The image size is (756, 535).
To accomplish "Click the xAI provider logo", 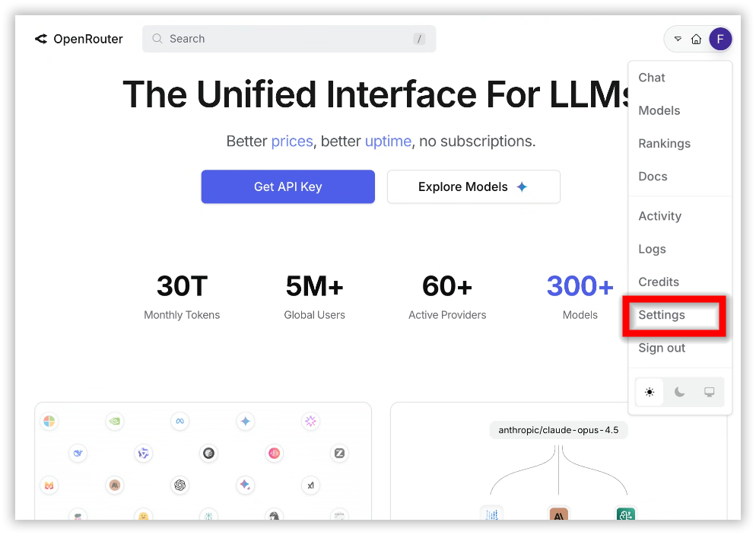I will coord(310,485).
